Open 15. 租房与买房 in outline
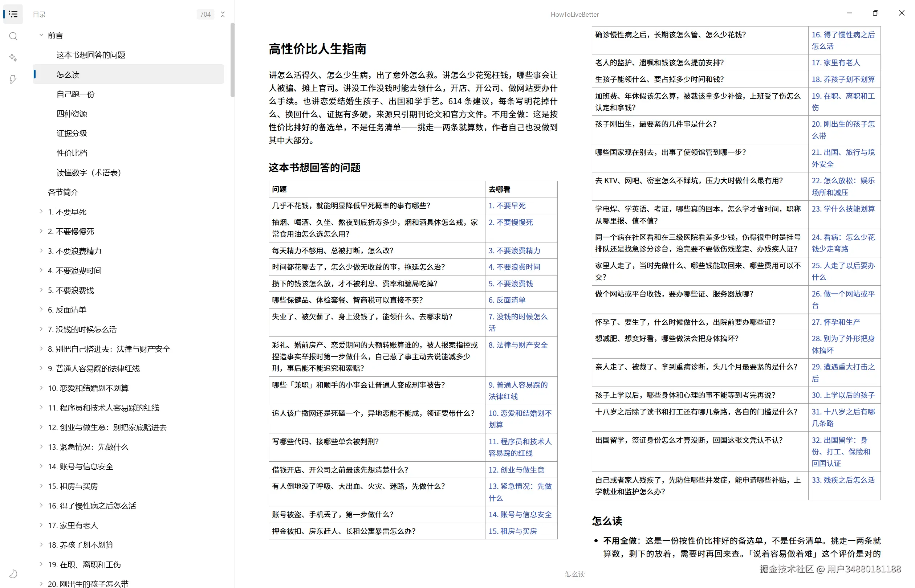 click(73, 486)
